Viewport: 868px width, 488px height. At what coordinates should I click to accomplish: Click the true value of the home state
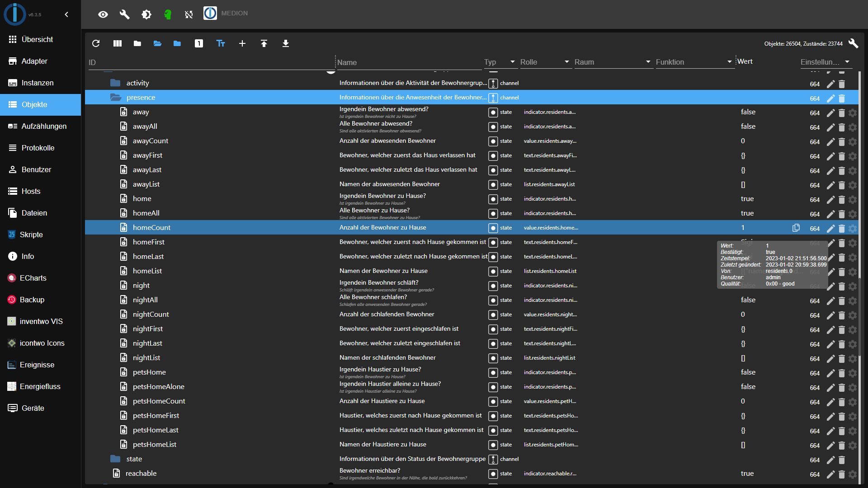coord(747,199)
